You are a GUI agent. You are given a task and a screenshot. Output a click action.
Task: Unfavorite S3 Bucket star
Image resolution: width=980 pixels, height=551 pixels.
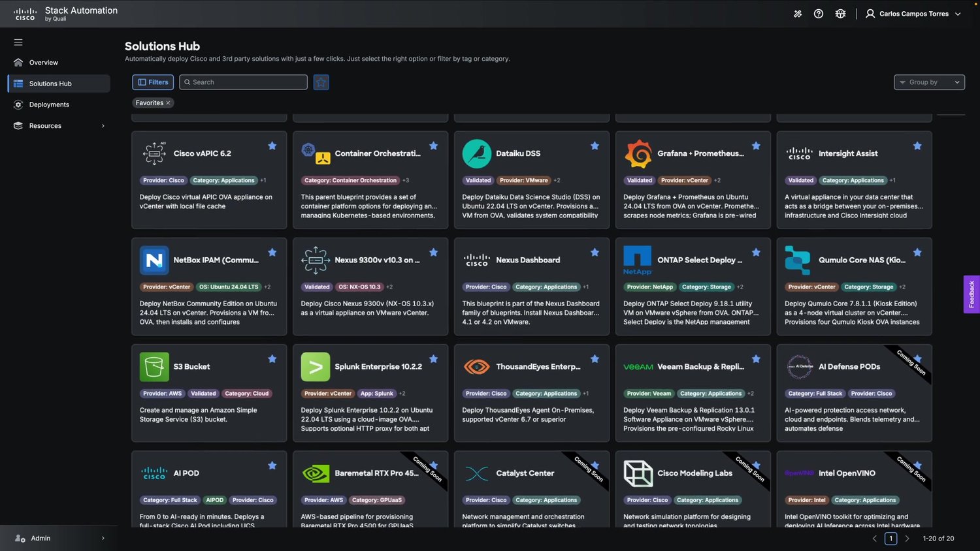click(x=272, y=359)
